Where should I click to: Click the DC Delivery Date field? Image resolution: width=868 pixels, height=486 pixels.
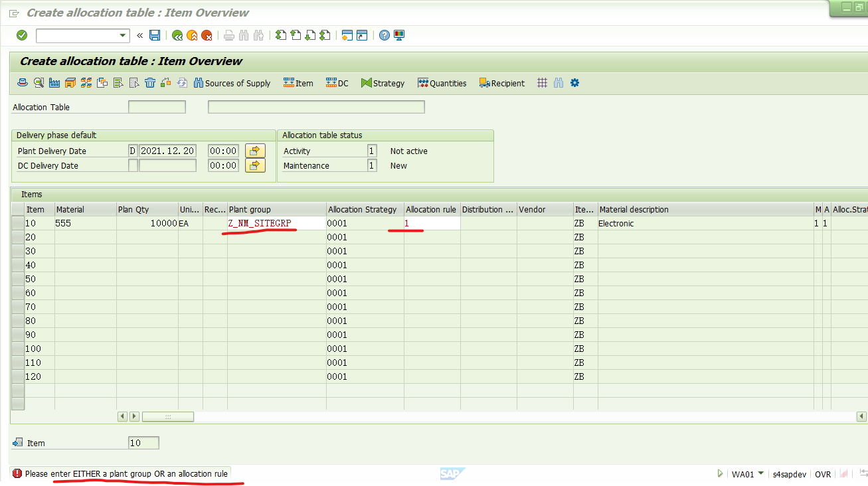(x=167, y=165)
